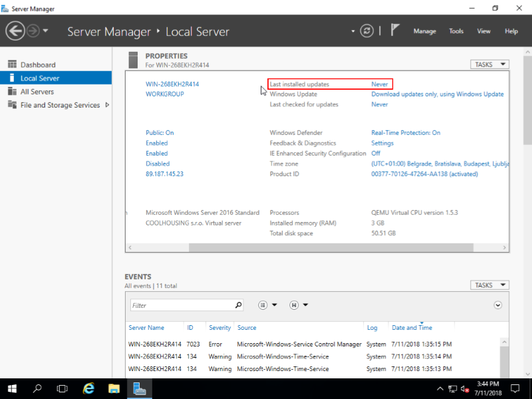Click computer name WIN-268EKH2R414 link
Image resolution: width=532 pixels, height=399 pixels.
click(x=172, y=84)
